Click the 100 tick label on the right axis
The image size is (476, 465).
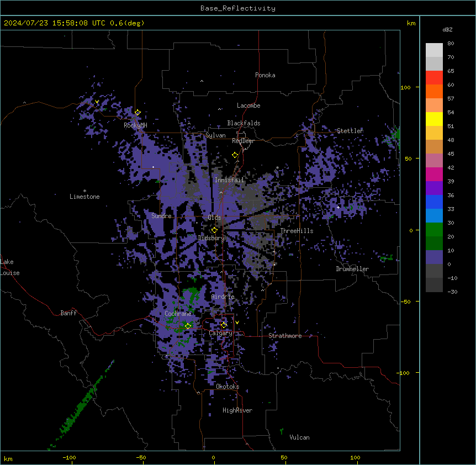coord(405,87)
